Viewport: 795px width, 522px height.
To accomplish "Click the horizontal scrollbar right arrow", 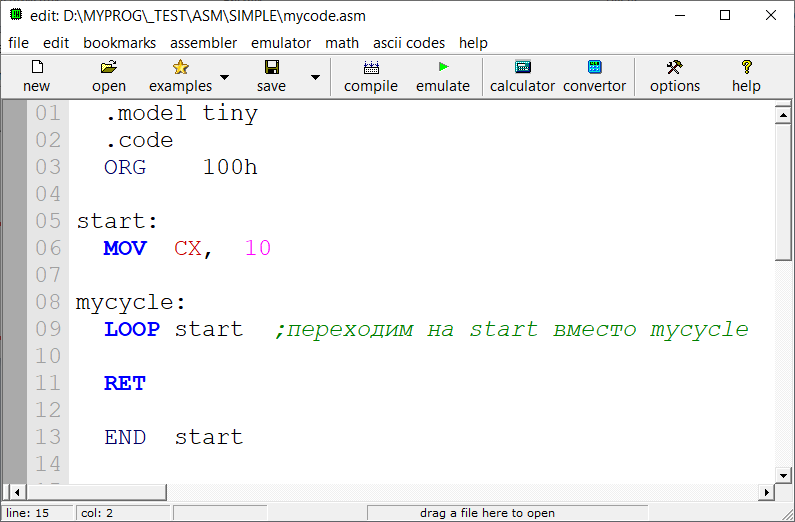I will click(x=766, y=492).
